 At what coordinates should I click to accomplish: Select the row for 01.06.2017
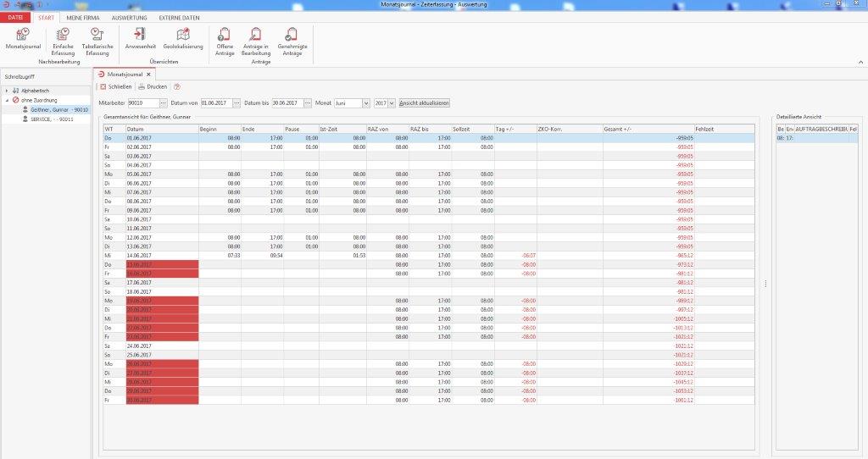tap(429, 138)
